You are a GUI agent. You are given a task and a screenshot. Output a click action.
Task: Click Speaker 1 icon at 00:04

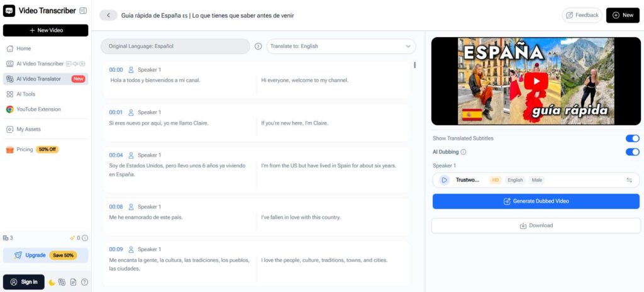pos(131,155)
